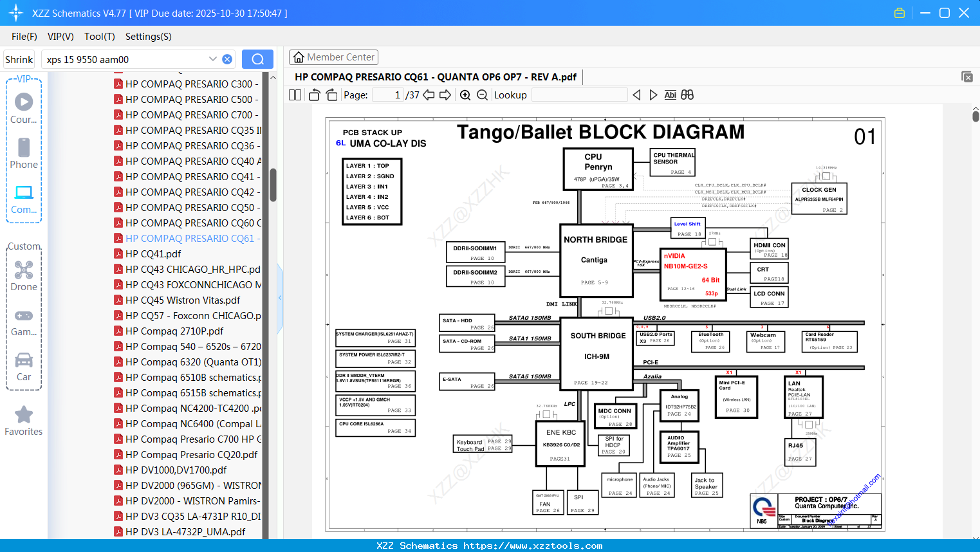Open the xzztools.com website link

pyautogui.click(x=533, y=546)
